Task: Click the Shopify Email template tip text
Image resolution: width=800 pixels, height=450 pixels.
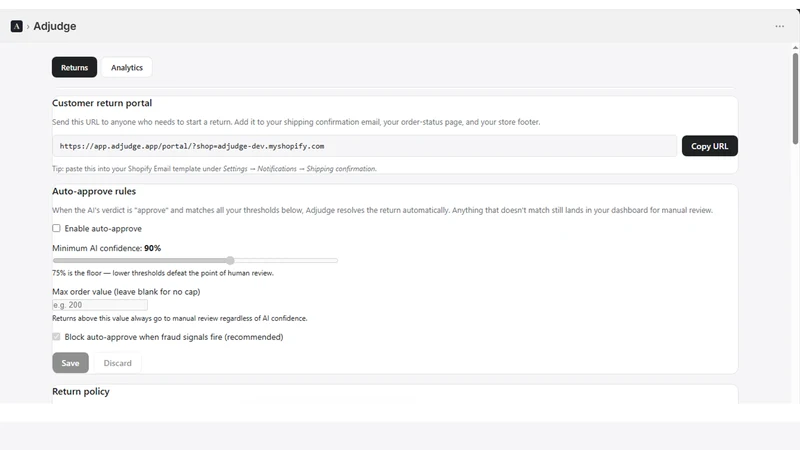Action: tap(214, 168)
